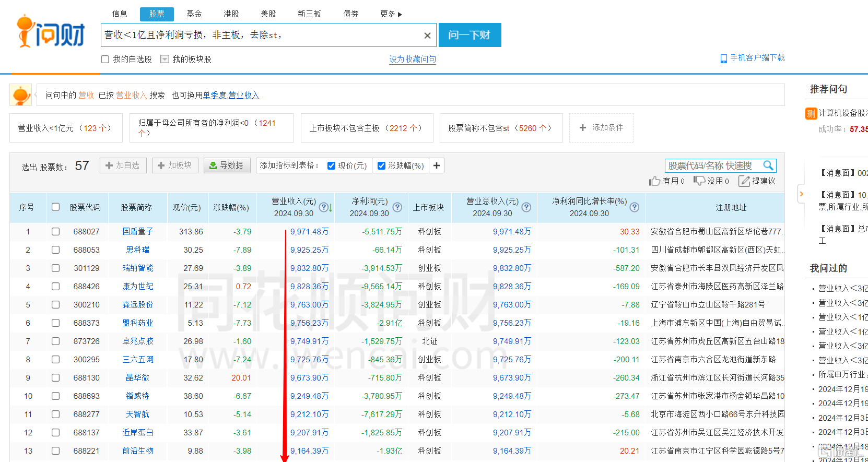Click the 问一下财 search button
868x462 pixels.
pyautogui.click(x=470, y=35)
